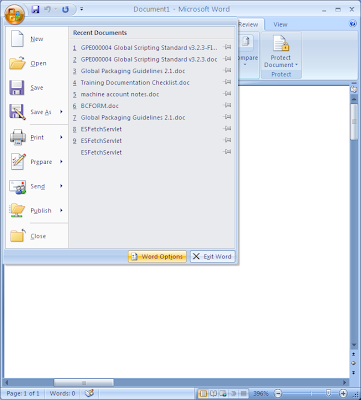This screenshot has height=400, width=361.
Task: Pin Training Documentation Checklist.doc
Action: [x=228, y=82]
